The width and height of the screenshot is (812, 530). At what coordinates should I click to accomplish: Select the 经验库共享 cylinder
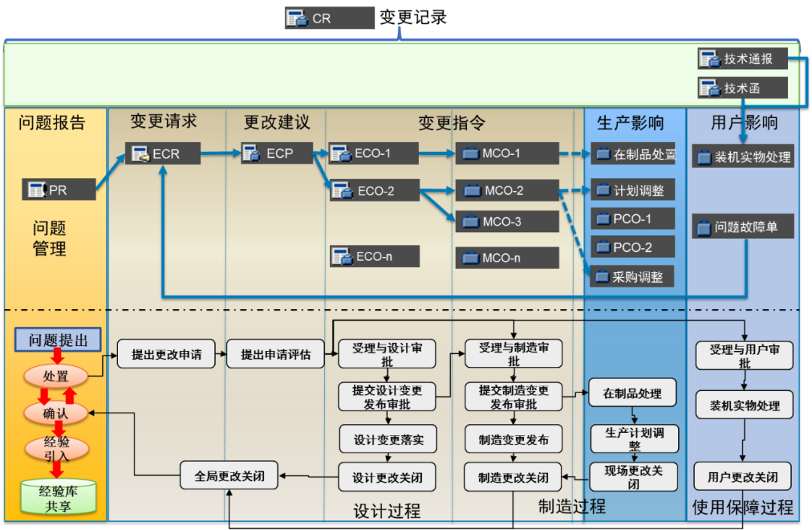click(59, 497)
